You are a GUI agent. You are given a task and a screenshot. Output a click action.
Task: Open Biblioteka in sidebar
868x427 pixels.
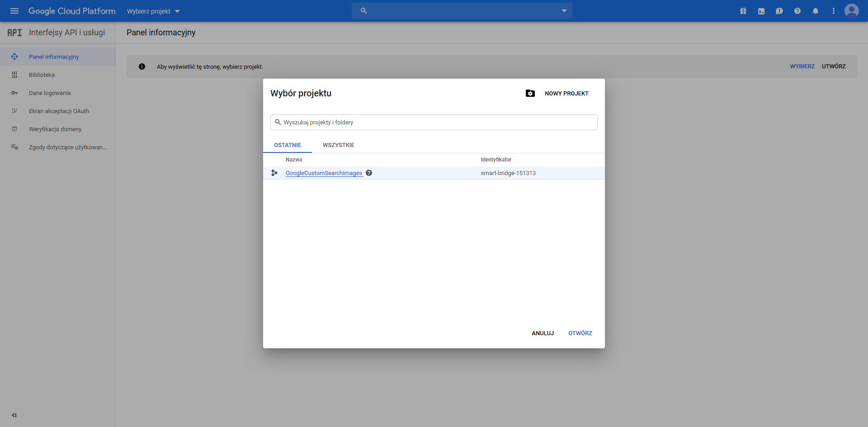click(57, 75)
